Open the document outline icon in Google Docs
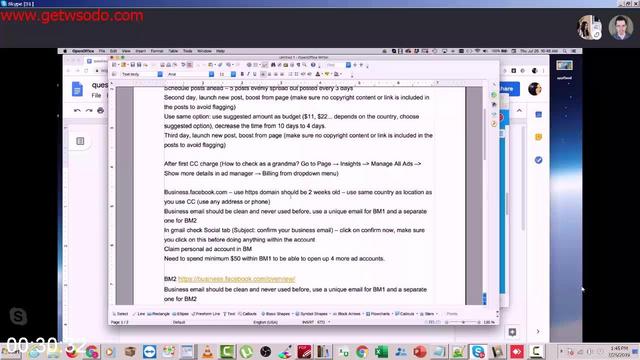Screen dimensions: 640x360 click(x=80, y=141)
